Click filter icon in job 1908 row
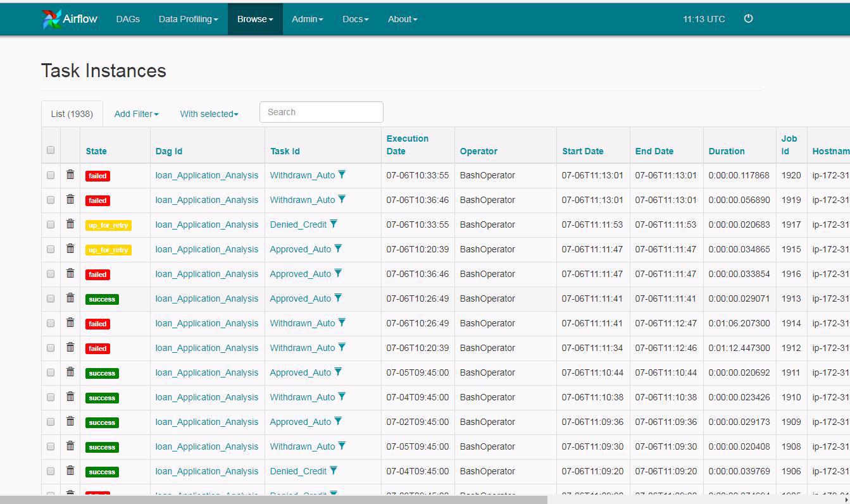Screen dimensions: 850x504 point(342,446)
